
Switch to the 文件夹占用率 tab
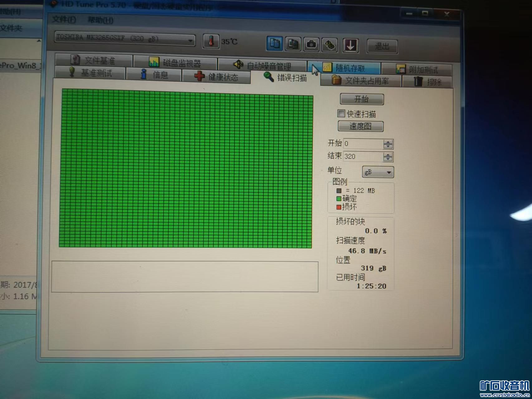point(360,80)
